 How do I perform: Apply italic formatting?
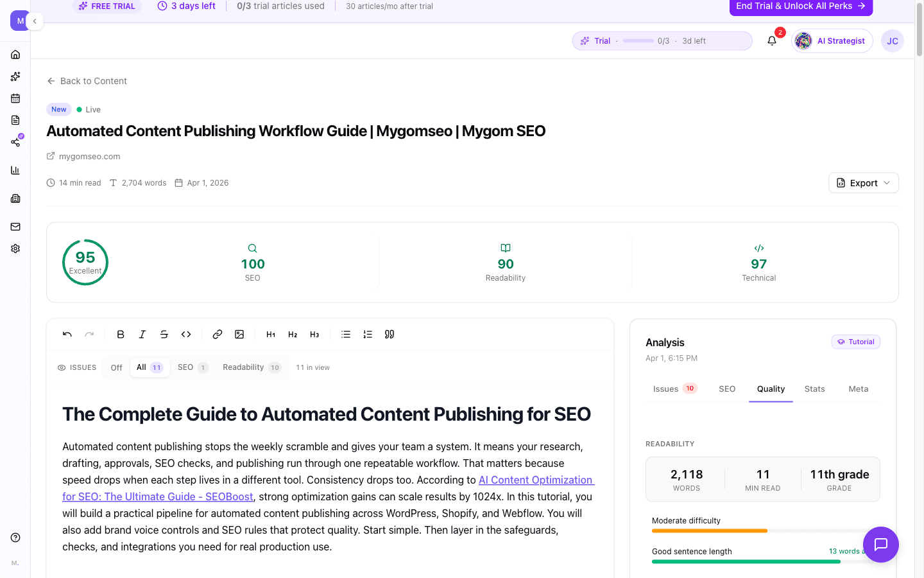click(x=142, y=334)
